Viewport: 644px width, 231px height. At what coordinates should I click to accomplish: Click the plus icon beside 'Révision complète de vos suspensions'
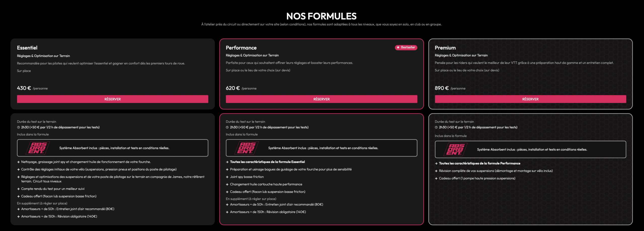(x=436, y=171)
